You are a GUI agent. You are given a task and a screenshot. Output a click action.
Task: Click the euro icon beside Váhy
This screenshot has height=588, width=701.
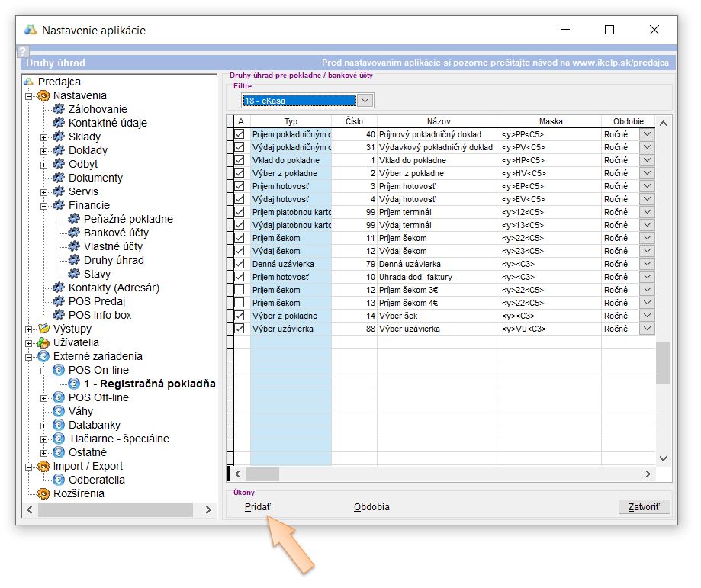[x=59, y=411]
